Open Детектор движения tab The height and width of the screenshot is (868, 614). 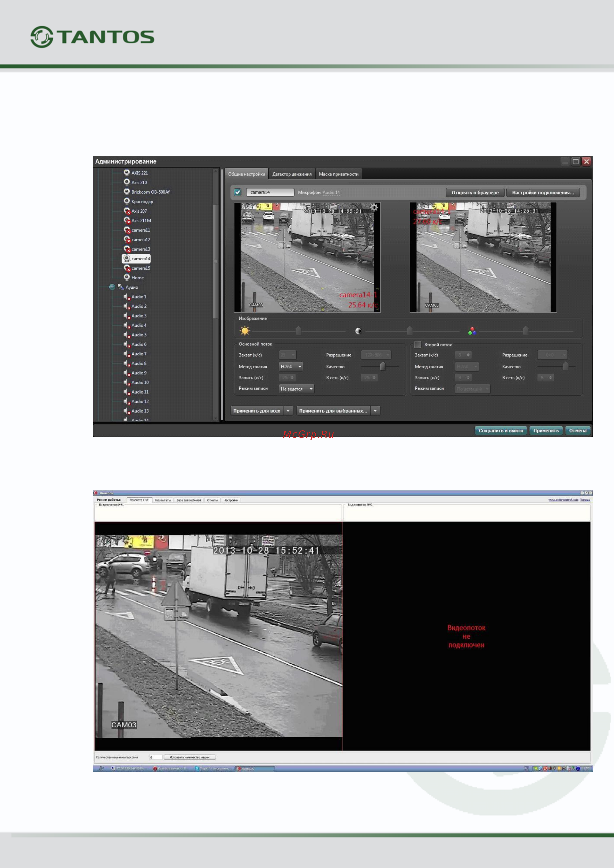click(292, 174)
